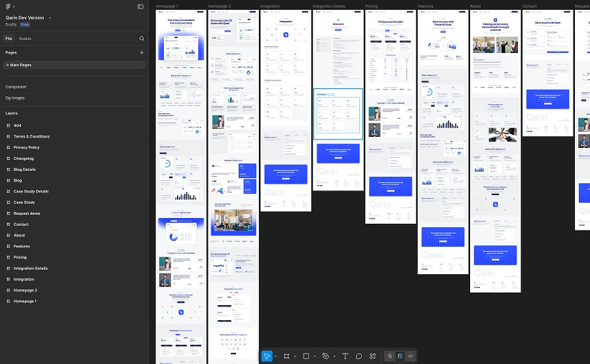
Task: Click frame icon beside Blog Details layer
Action: [9, 170]
